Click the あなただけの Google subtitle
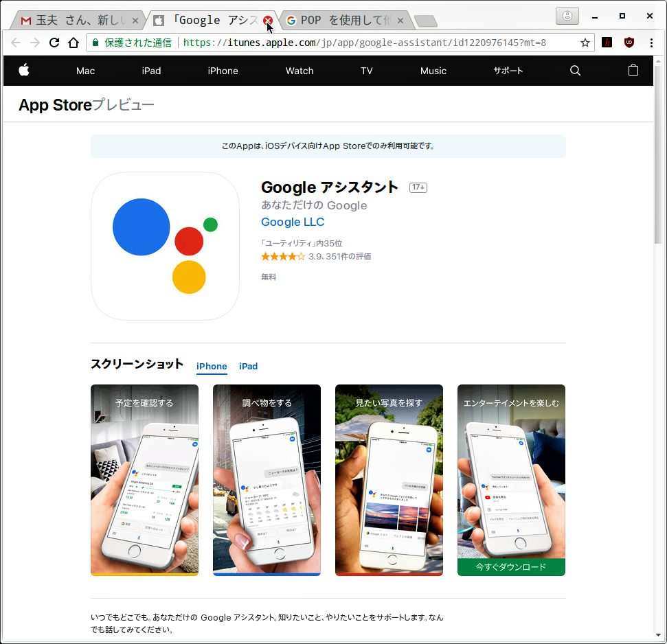Screen dimensions: 667x644 point(314,205)
